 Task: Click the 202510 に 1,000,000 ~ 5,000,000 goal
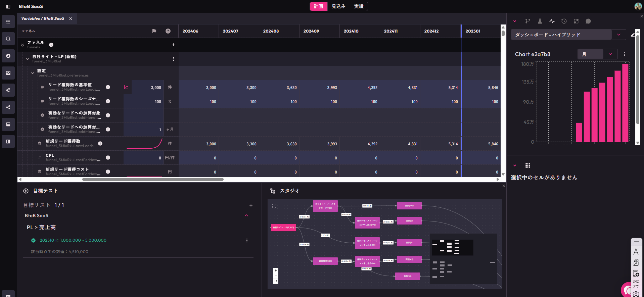[73, 240]
